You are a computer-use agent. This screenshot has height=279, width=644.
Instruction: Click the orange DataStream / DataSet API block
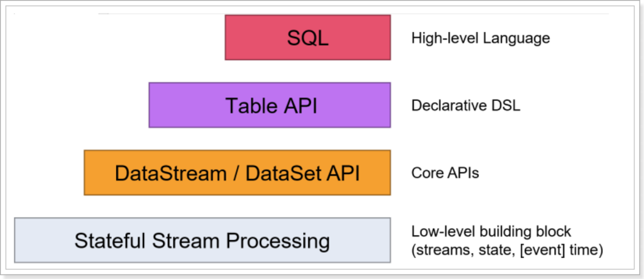pos(237,173)
